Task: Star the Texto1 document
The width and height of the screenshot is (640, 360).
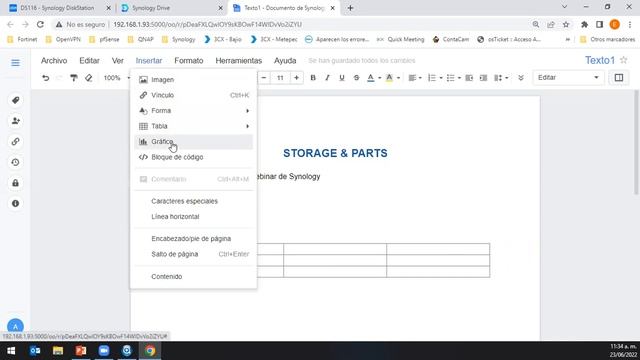Action: pyautogui.click(x=623, y=60)
